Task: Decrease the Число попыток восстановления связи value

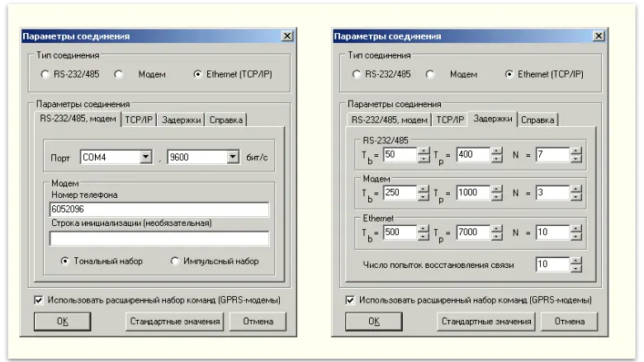Action: [x=575, y=269]
